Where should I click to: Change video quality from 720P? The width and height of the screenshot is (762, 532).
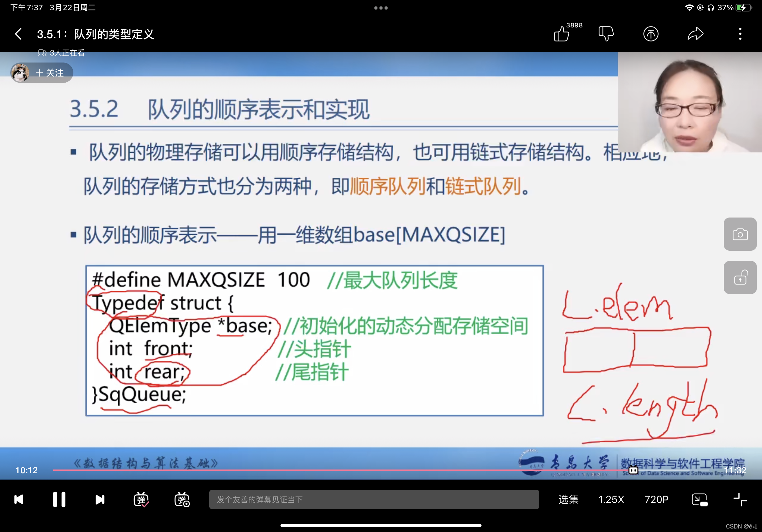[656, 499]
